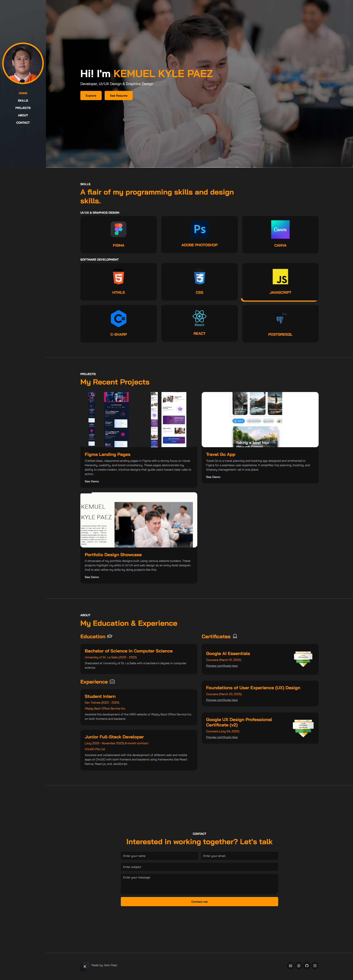Click the iReply Back Office Service Inc. company name

coord(105,708)
